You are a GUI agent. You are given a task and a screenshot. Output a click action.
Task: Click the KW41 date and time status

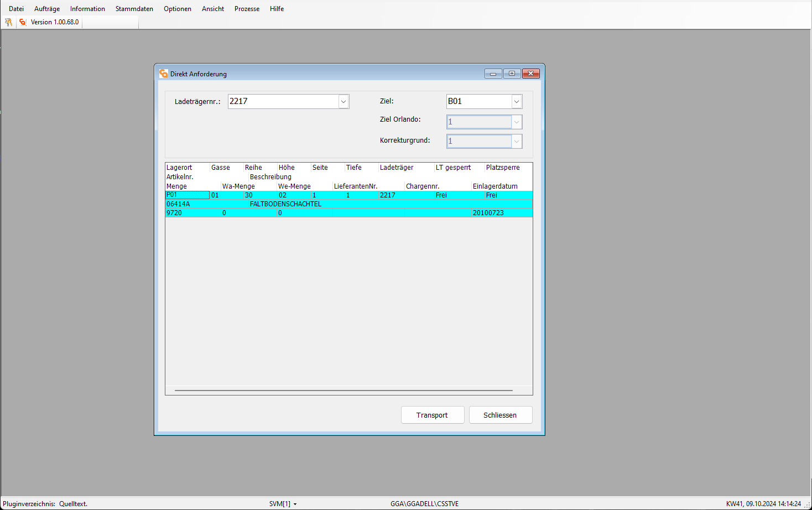tap(763, 504)
